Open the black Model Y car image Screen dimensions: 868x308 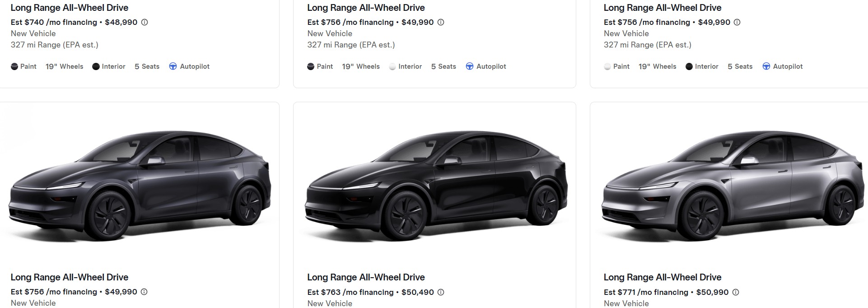coord(436,185)
